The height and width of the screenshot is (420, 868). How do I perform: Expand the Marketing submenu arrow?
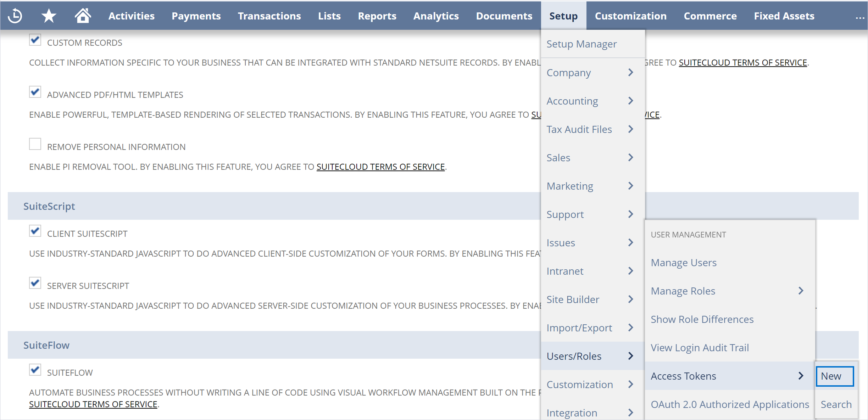tap(630, 186)
